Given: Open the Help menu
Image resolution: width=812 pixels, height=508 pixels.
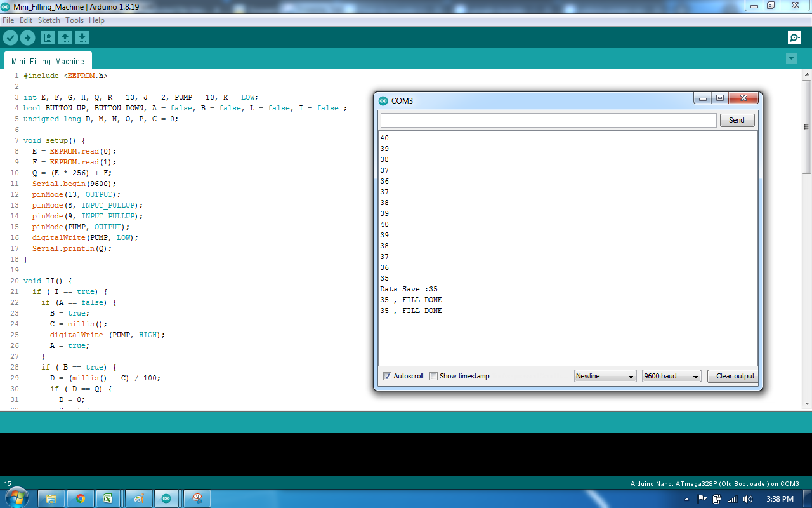Looking at the screenshot, I should (x=96, y=20).
